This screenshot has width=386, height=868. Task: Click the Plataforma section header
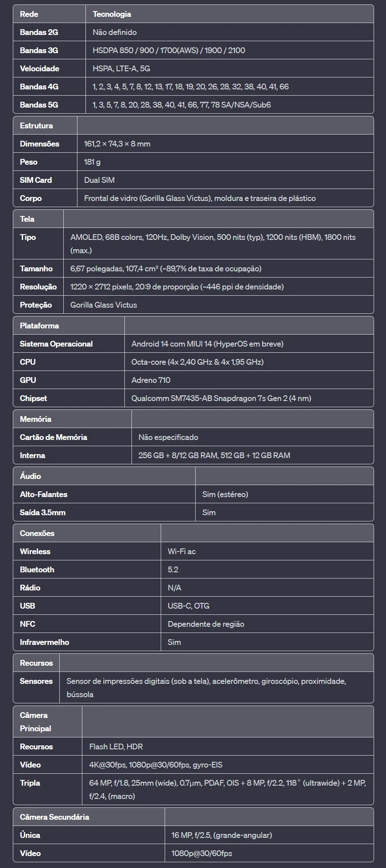[39, 326]
